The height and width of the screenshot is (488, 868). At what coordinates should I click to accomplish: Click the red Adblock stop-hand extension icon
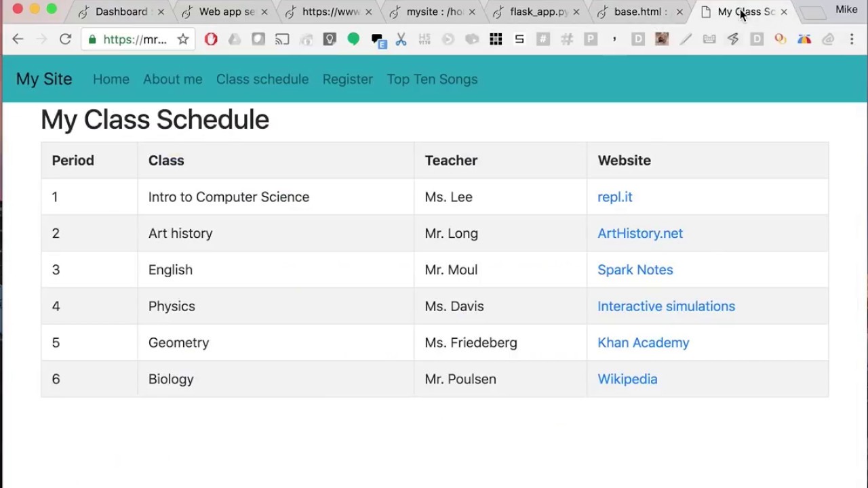[x=211, y=39]
